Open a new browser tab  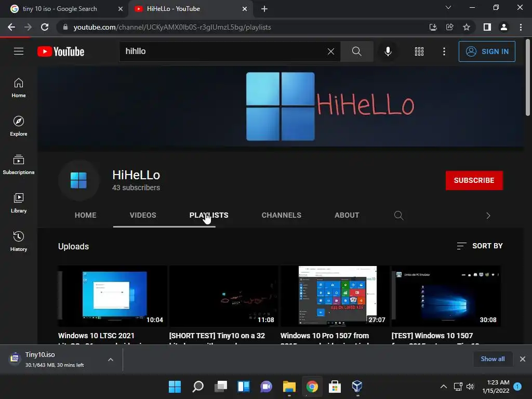[264, 9]
